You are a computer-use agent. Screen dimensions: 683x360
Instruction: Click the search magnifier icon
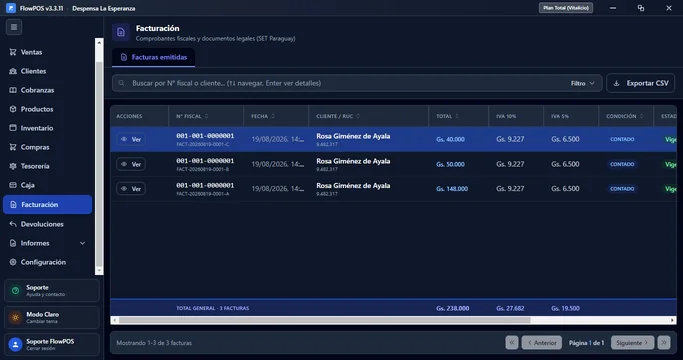tap(122, 83)
